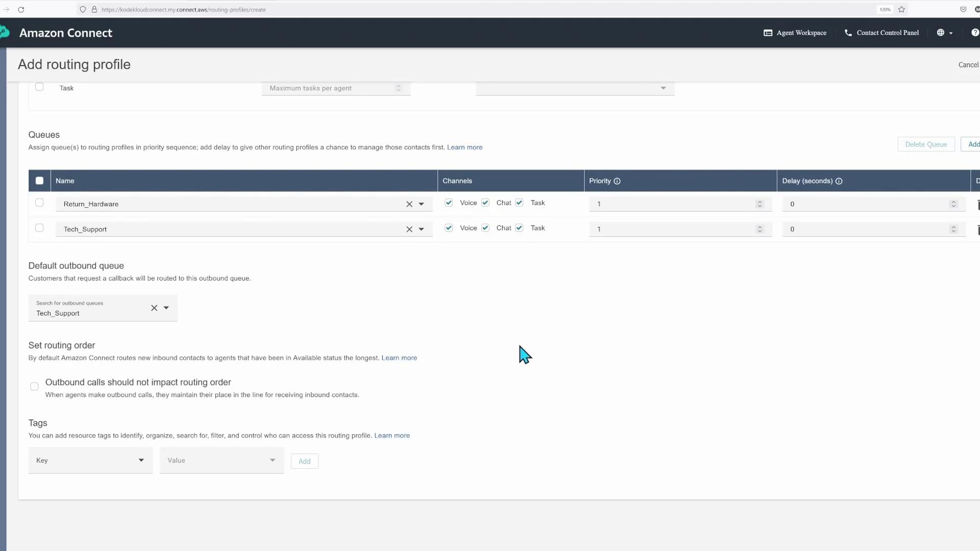
Task: Open Agent Workspace from top bar
Action: pyautogui.click(x=795, y=33)
